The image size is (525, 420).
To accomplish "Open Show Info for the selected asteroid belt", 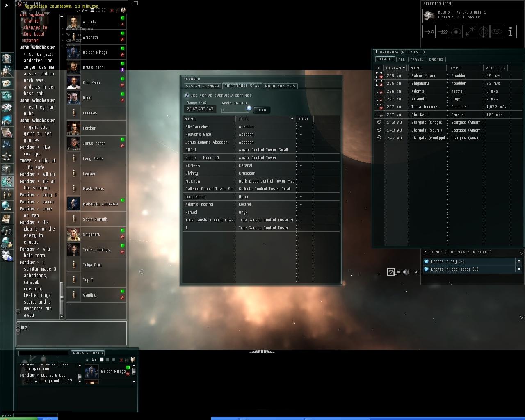I will (510, 32).
